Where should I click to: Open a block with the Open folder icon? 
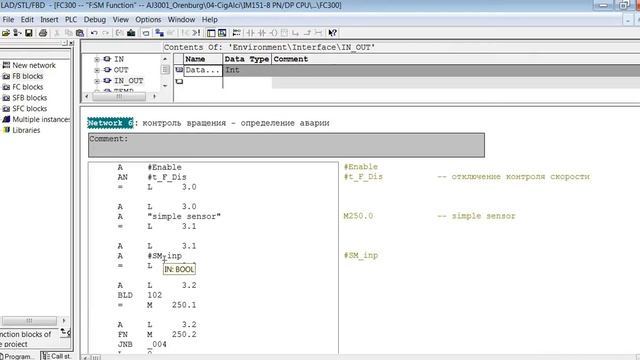[6, 33]
